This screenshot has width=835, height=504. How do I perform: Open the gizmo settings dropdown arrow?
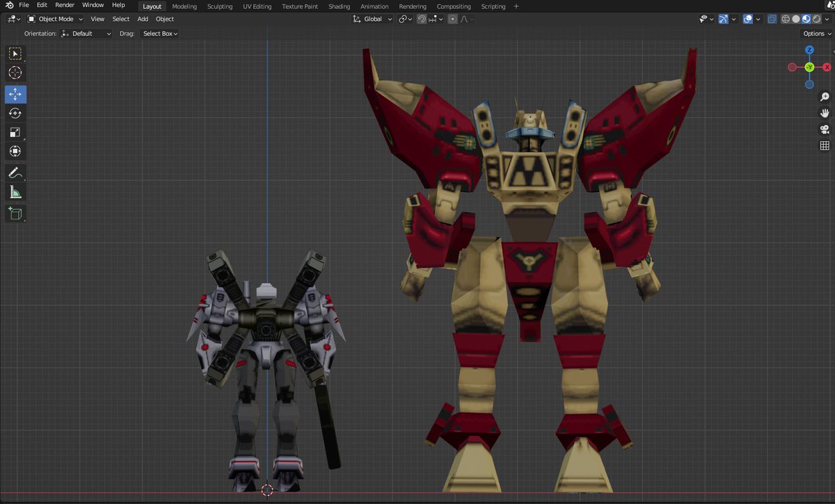click(733, 19)
